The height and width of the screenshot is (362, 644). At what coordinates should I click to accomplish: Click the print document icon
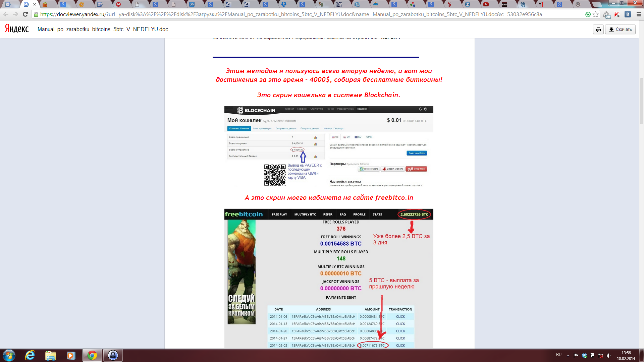click(x=598, y=29)
